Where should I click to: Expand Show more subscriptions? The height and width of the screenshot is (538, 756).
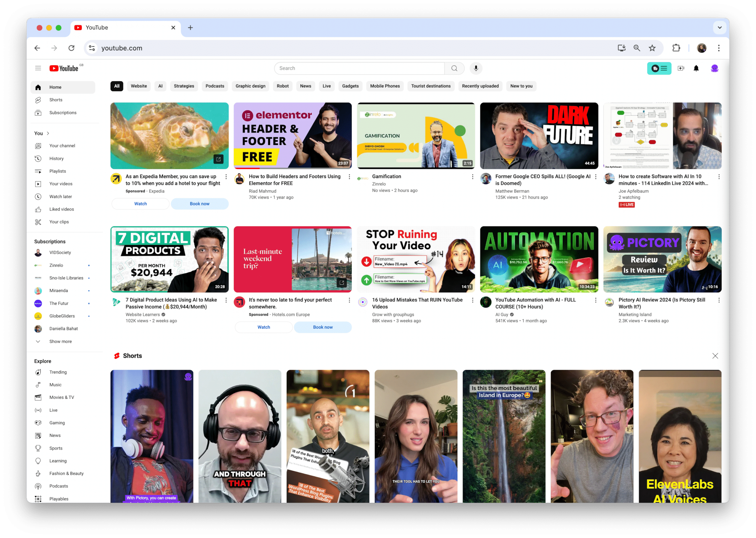pos(63,341)
